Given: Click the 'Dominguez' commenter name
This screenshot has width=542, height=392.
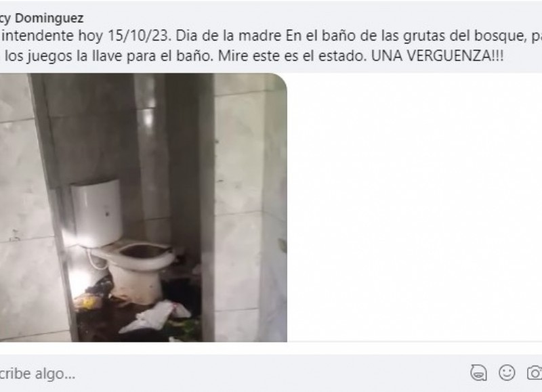Looking at the screenshot, I should tap(49, 18).
